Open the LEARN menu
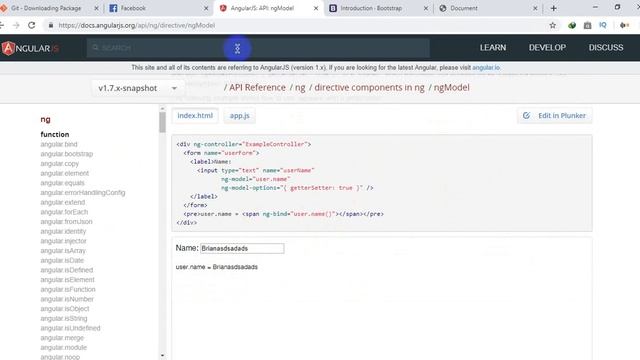This screenshot has width=640, height=360. 493,48
